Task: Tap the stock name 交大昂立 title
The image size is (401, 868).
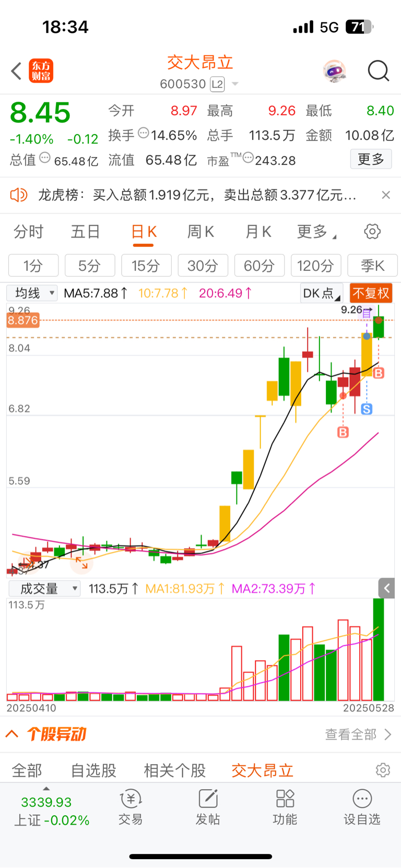Action: (200, 63)
